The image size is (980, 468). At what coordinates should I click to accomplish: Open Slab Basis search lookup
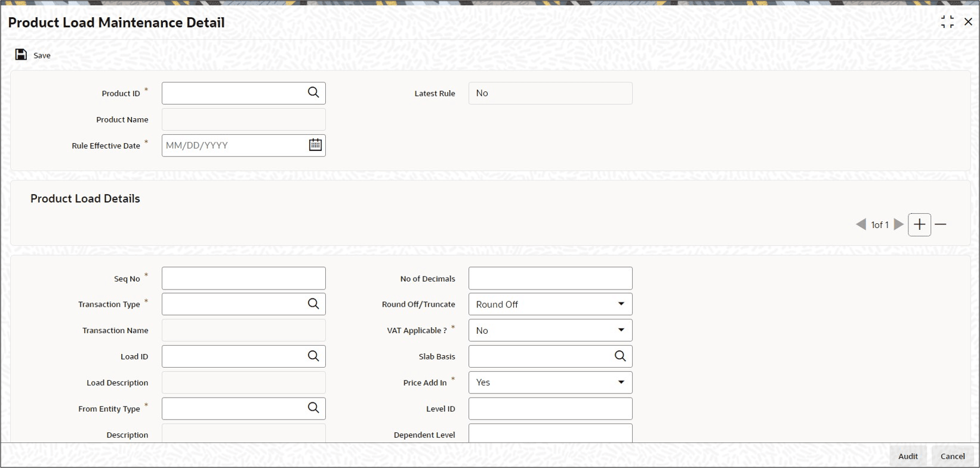tap(620, 356)
